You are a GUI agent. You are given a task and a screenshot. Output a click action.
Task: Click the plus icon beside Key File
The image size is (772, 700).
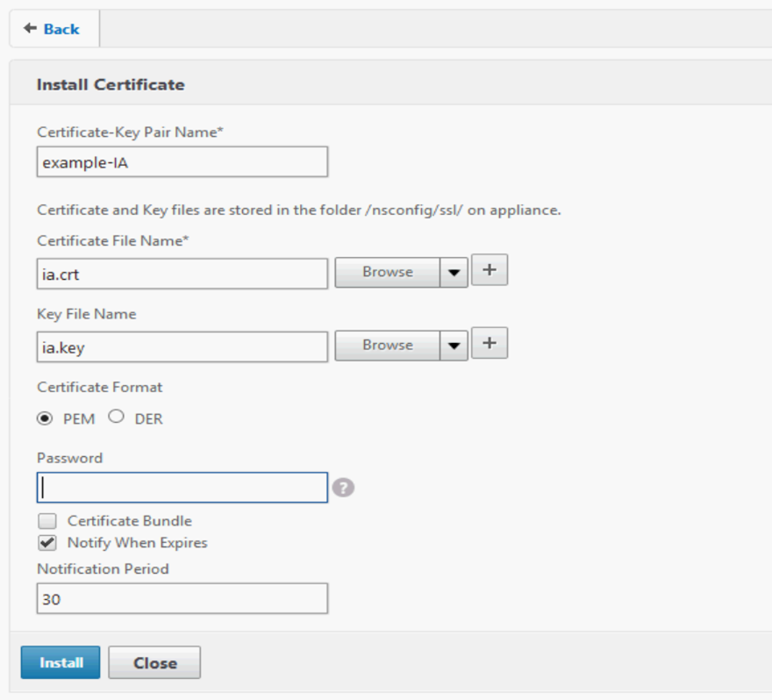[490, 344]
